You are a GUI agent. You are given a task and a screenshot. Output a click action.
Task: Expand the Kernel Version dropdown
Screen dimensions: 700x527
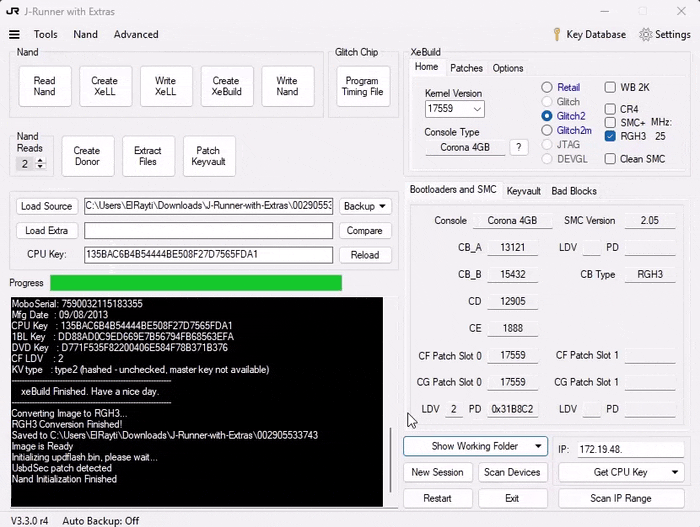click(x=477, y=109)
